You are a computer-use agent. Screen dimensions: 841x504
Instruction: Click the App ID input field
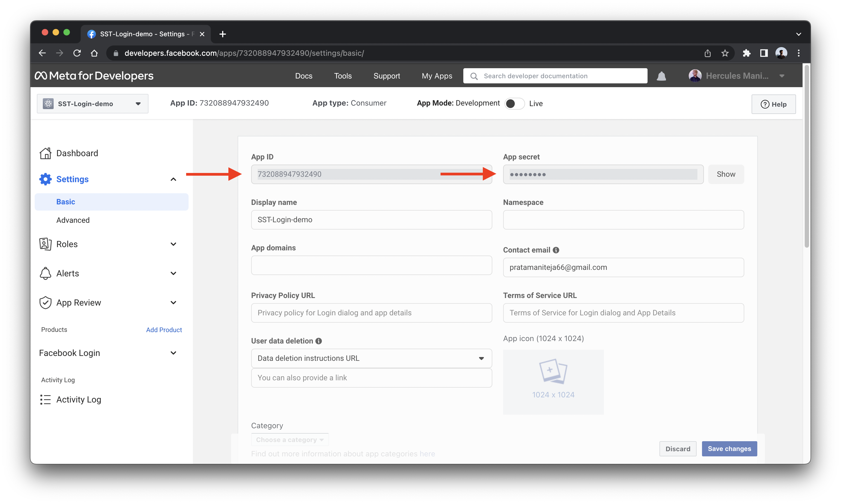[x=371, y=174]
